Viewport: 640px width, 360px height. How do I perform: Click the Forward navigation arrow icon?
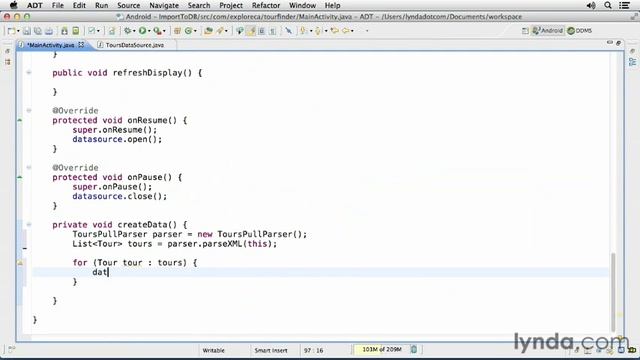click(346, 31)
